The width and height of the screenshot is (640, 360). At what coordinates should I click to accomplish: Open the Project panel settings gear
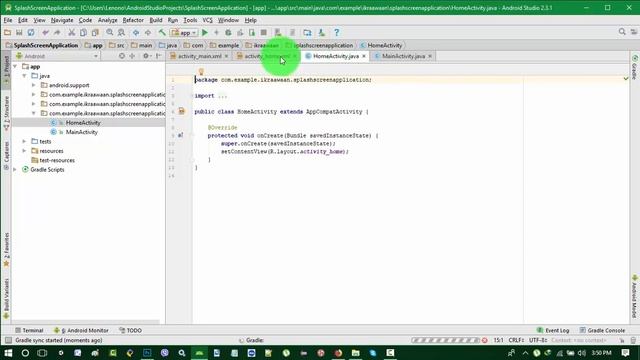[146, 56]
